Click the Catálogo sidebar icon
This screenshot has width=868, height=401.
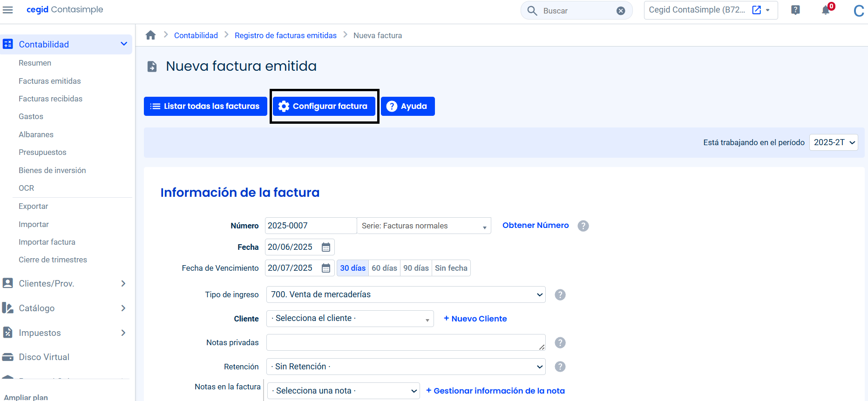7,307
